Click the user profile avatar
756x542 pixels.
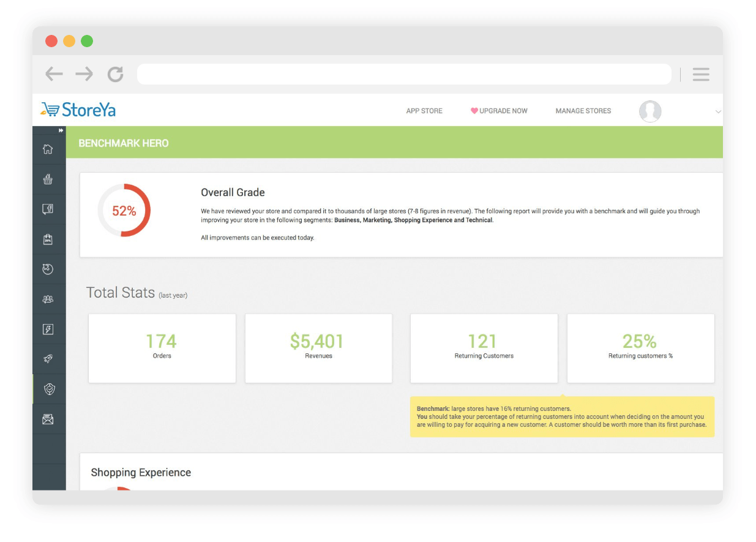(x=650, y=111)
